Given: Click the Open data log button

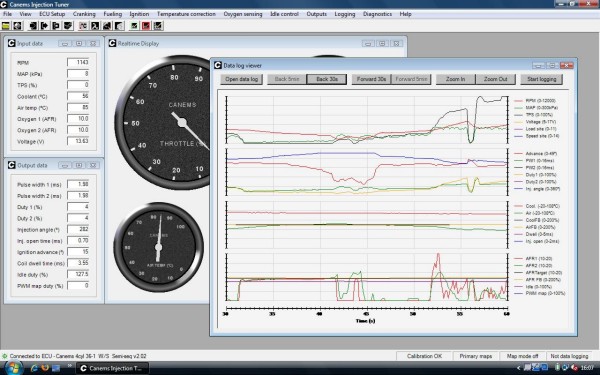Looking at the screenshot, I should click(x=241, y=79).
